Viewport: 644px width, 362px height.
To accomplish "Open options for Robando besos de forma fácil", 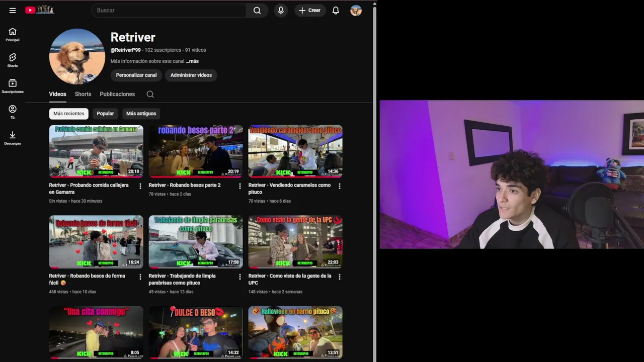I will [x=140, y=277].
